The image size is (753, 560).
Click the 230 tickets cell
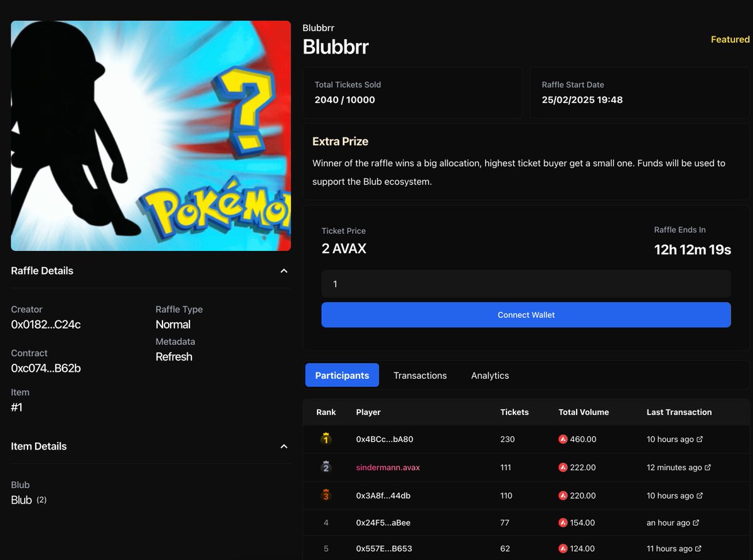tap(508, 439)
